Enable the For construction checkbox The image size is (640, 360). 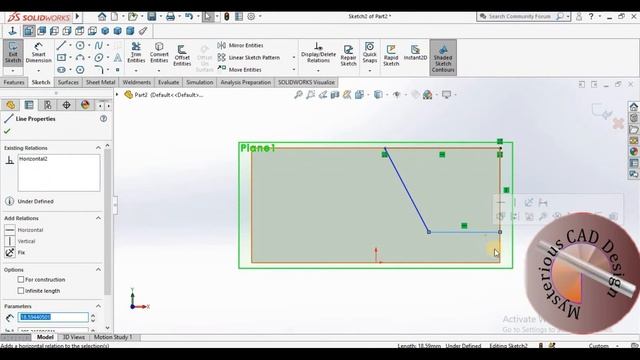coord(21,280)
